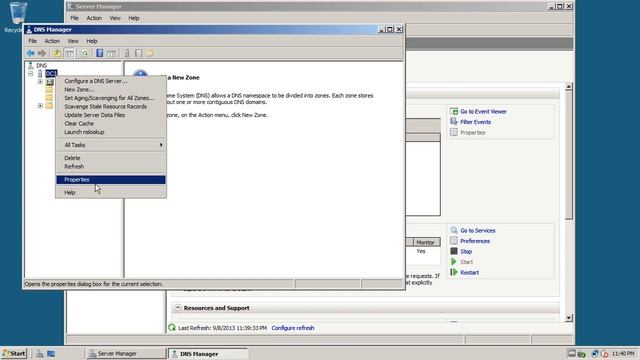The image size is (640, 360).
Task: Click the Global Logs icon under DC1
Action: [50, 82]
